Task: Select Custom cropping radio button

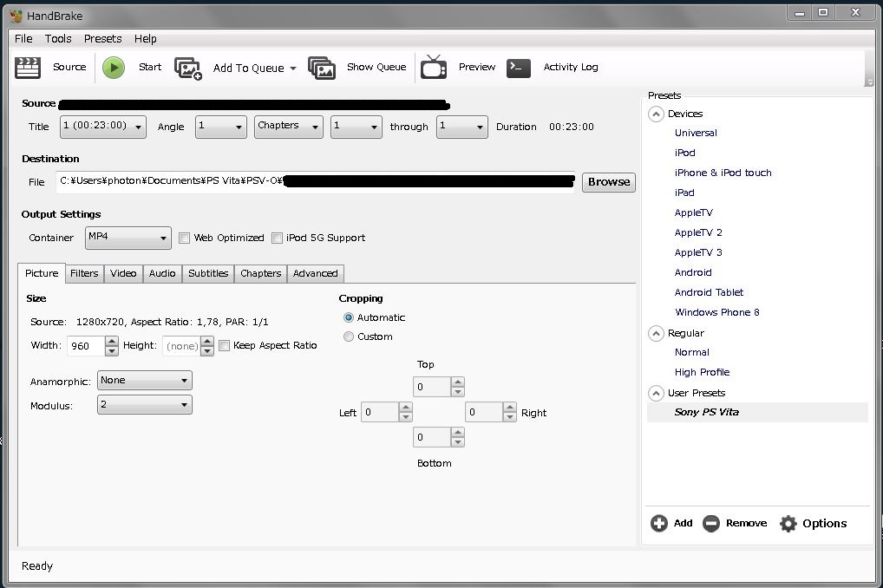Action: coord(349,336)
